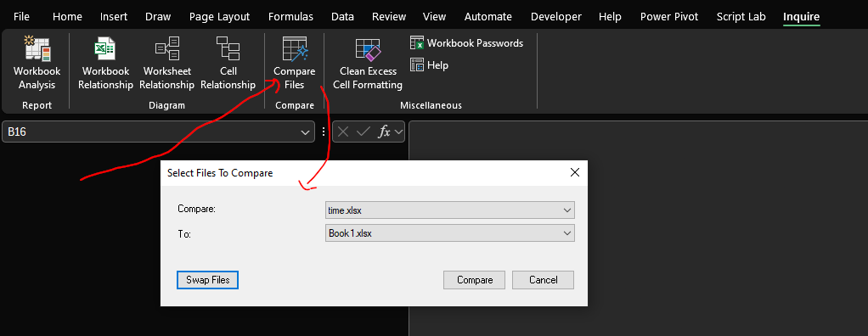Open Cell Relationship diagram
Viewport: 868px width, 336px height.
click(x=228, y=63)
